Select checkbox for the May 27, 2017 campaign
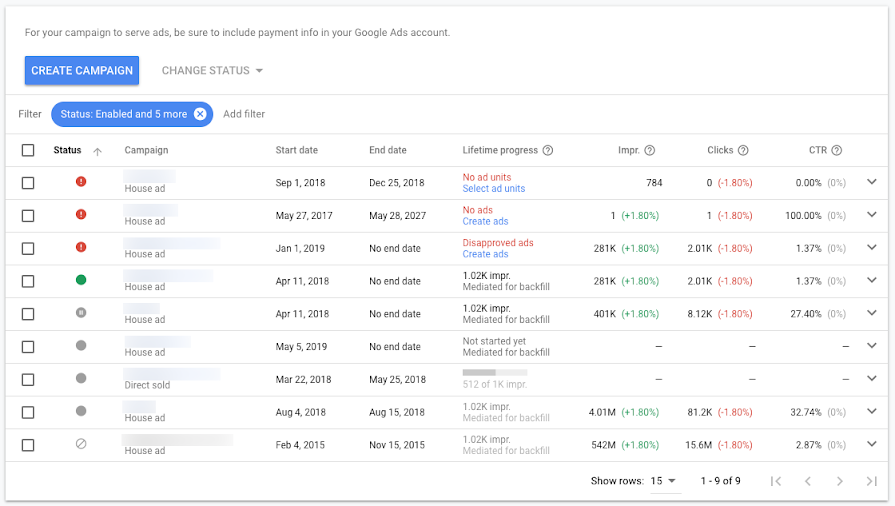Screen dimensions: 895x506 (28, 216)
